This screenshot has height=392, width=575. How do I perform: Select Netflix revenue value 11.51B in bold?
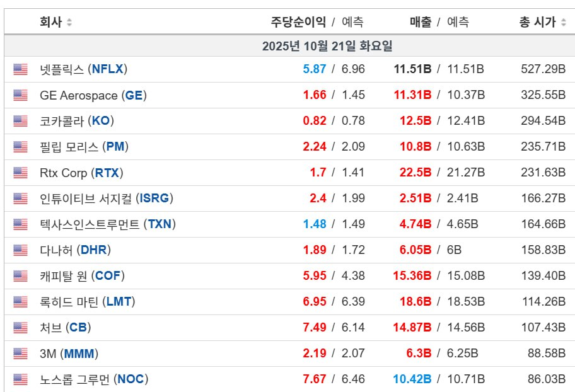click(x=412, y=69)
